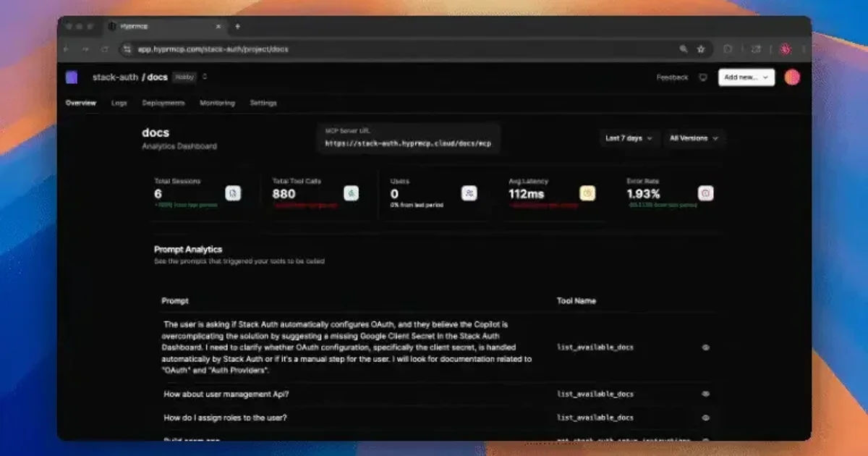
Task: Open the Monitoring tab
Action: pos(217,103)
